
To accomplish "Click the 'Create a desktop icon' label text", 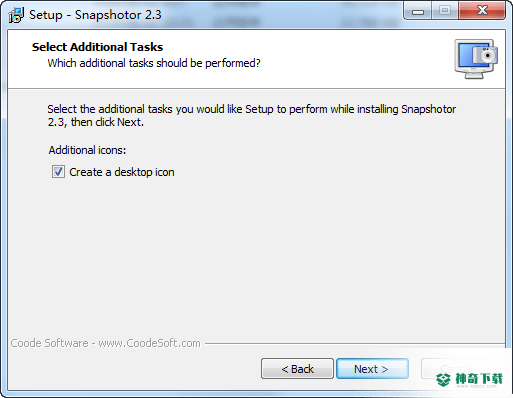I will coord(122,172).
